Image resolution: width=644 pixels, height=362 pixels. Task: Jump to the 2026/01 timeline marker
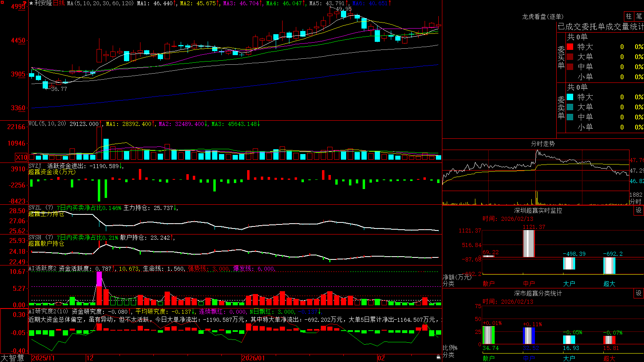[x=254, y=358]
